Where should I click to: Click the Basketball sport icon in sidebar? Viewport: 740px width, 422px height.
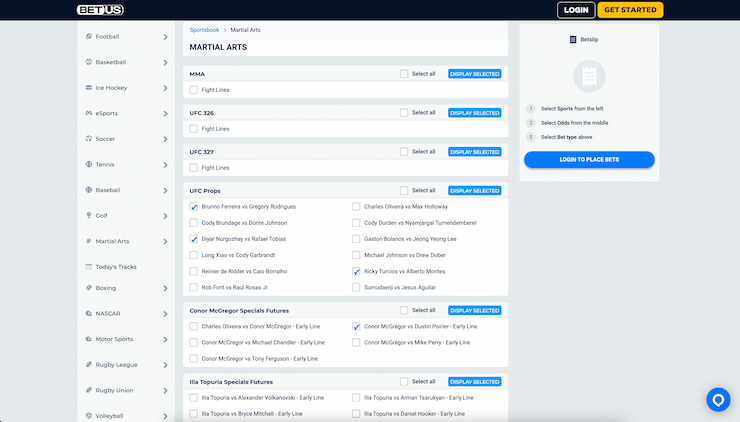(89, 62)
